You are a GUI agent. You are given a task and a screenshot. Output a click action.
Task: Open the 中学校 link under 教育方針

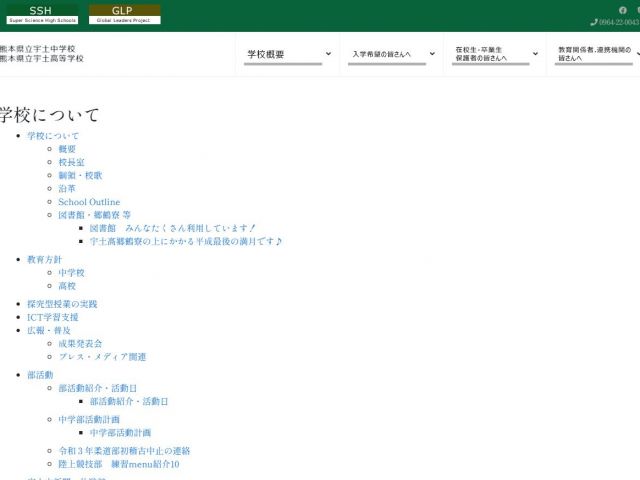point(71,273)
